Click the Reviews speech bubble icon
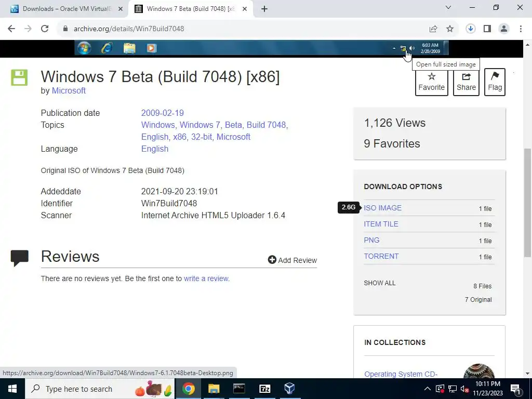The width and height of the screenshot is (532, 399). [x=20, y=258]
